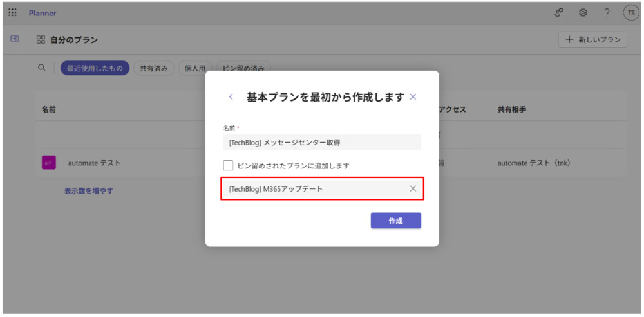The height and width of the screenshot is (317, 644).
Task: Open the settings gear icon
Action: click(x=583, y=13)
